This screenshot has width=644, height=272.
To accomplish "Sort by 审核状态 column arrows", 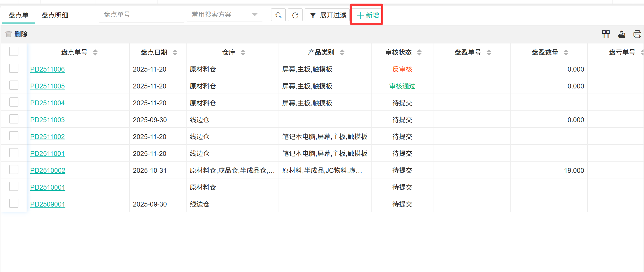I will click(419, 52).
